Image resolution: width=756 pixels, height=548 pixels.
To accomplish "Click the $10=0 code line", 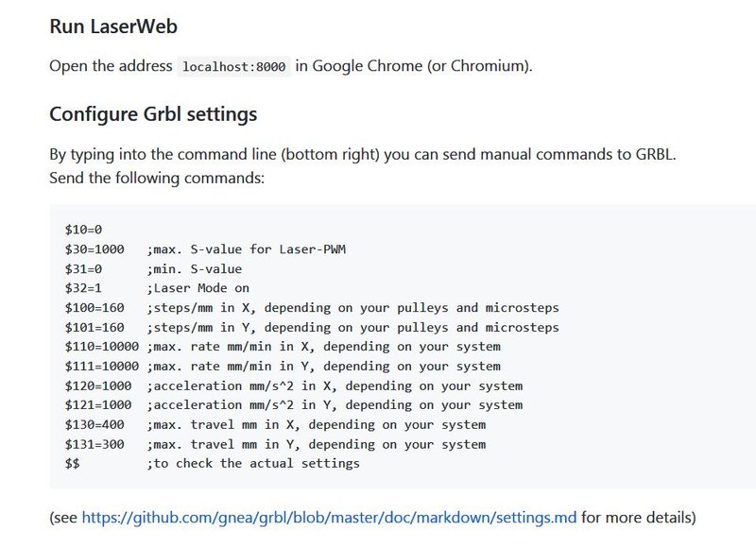I will point(83,230).
